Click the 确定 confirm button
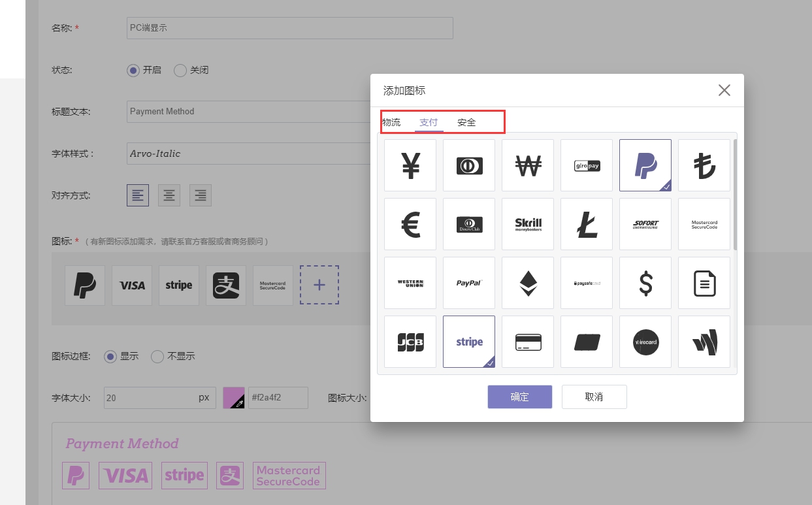Image resolution: width=812 pixels, height=505 pixels. (x=519, y=397)
